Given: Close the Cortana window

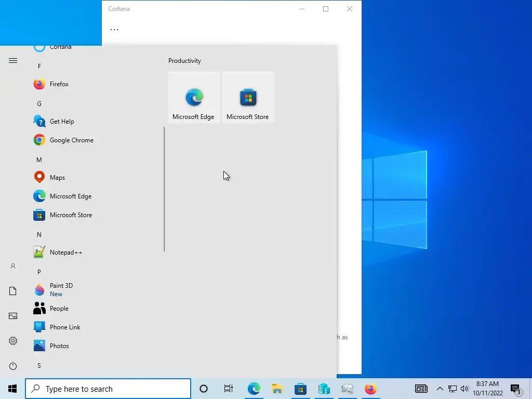Looking at the screenshot, I should (350, 9).
